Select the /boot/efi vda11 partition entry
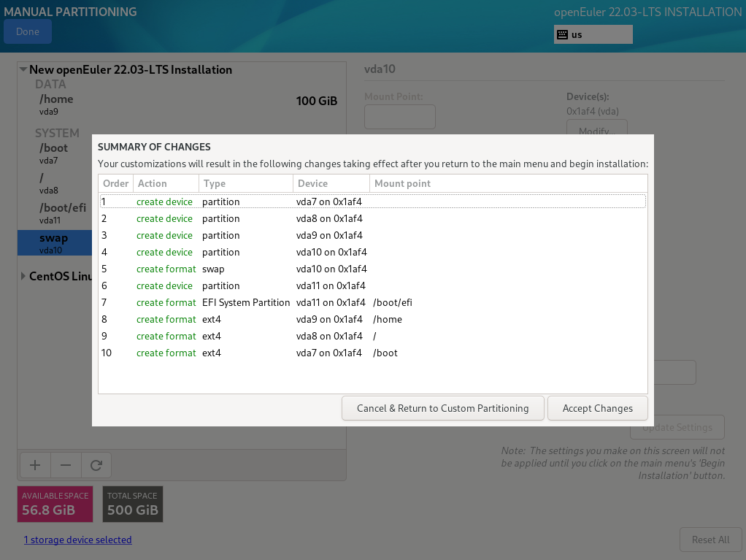Screen dimensions: 746x560 (54, 213)
